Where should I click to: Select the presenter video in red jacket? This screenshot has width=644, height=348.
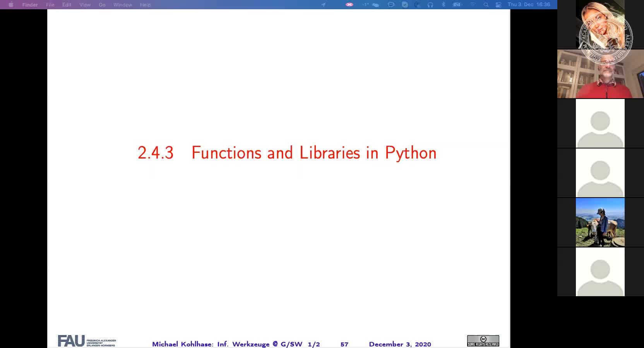tap(600, 74)
